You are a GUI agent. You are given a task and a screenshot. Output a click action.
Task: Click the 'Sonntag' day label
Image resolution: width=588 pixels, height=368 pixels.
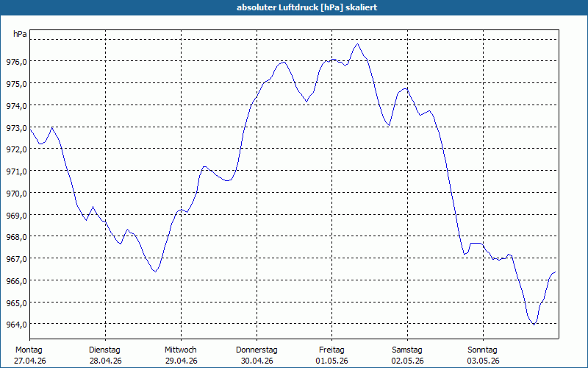[x=482, y=350]
